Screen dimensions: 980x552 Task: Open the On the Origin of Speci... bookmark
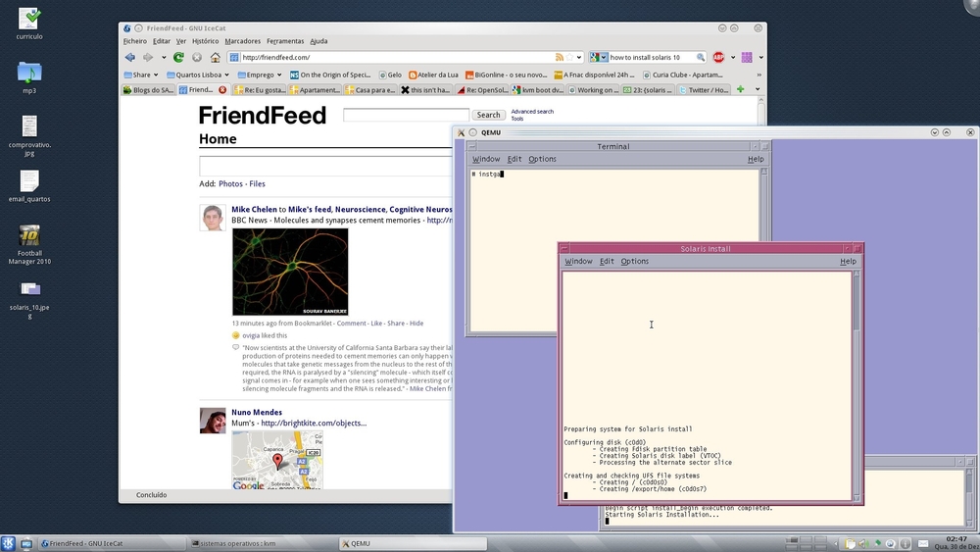coord(330,75)
